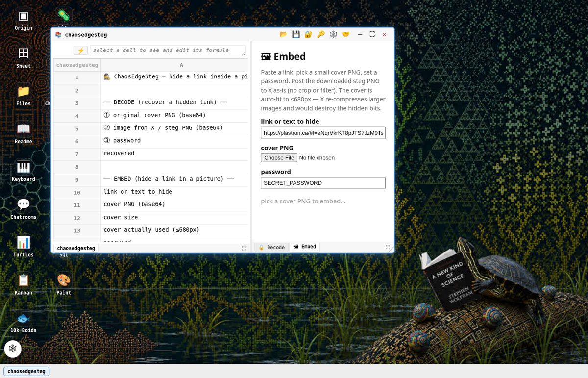Select the ChaosEdgeSteg title cell

click(174, 77)
